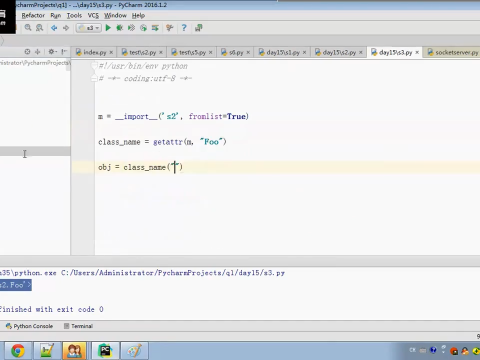Open the Run menu
Viewport: 480px width, 360px height.
click(56, 15)
